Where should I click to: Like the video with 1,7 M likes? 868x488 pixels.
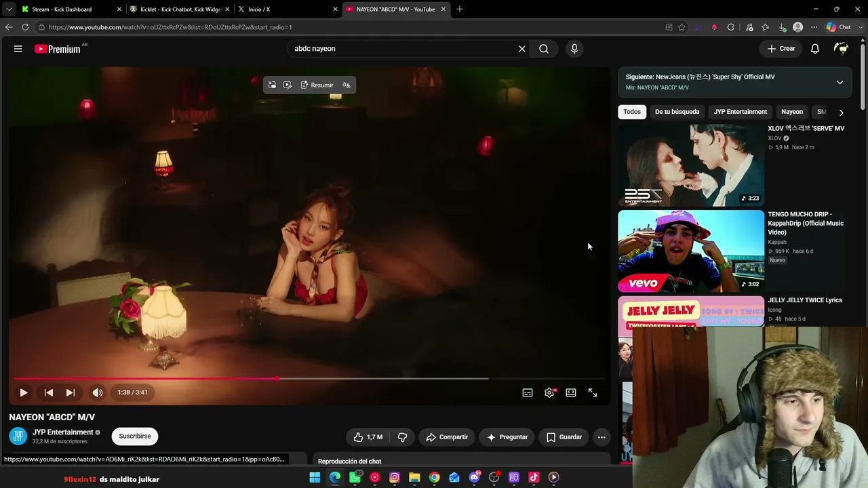click(x=368, y=437)
